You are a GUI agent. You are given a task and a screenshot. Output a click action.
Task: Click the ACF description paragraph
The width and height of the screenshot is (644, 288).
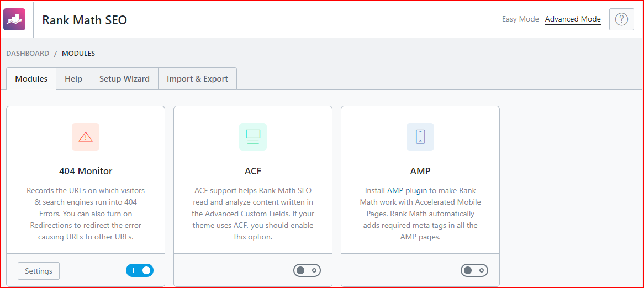point(253,214)
